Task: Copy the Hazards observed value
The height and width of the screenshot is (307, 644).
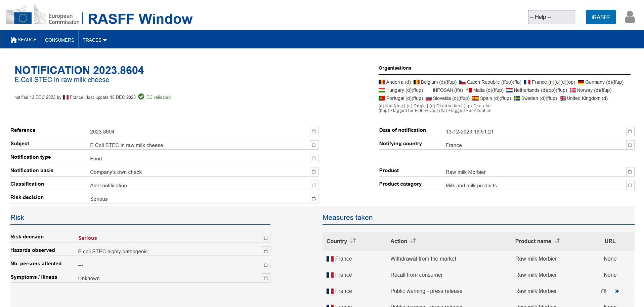Action: [266, 252]
